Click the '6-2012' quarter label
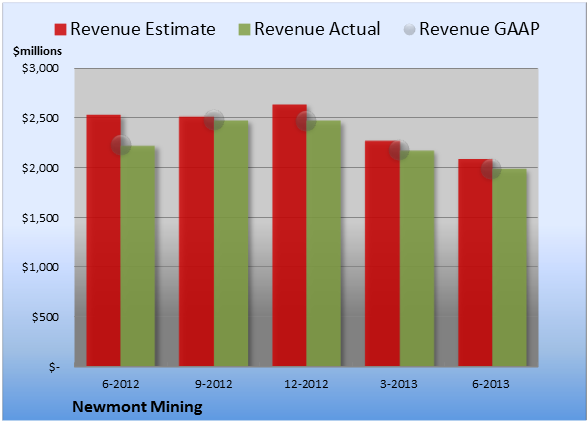588x422 pixels. [121, 384]
